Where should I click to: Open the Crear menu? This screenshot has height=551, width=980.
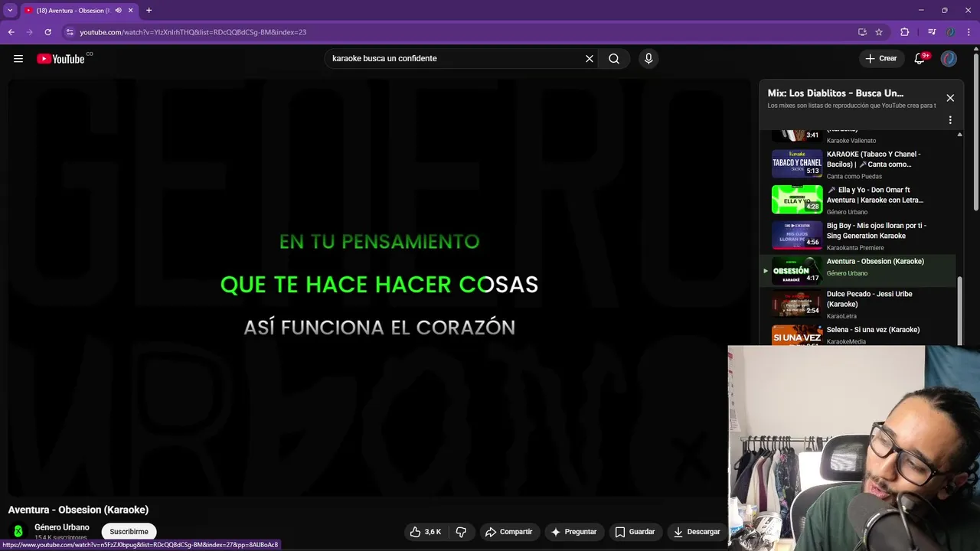(881, 59)
